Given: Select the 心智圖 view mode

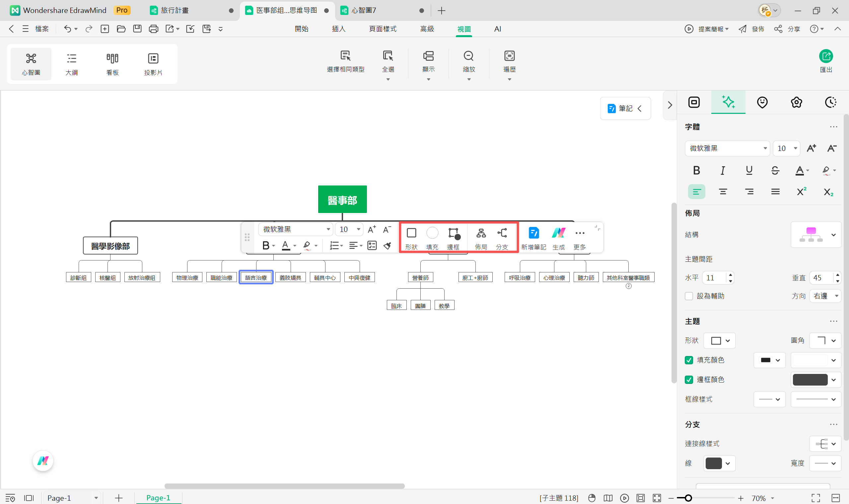Looking at the screenshot, I should coord(31,64).
